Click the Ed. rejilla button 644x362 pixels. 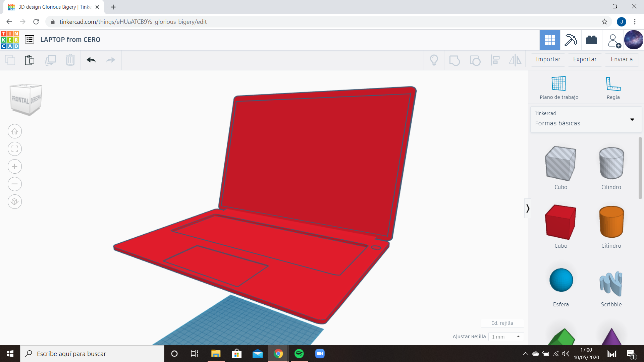(502, 323)
